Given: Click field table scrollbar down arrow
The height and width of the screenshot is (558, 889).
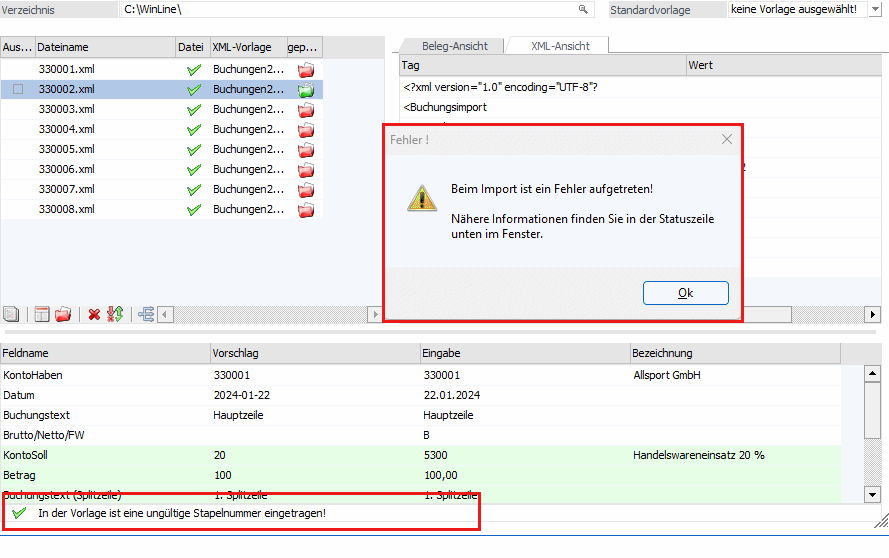Looking at the screenshot, I should click(x=872, y=494).
